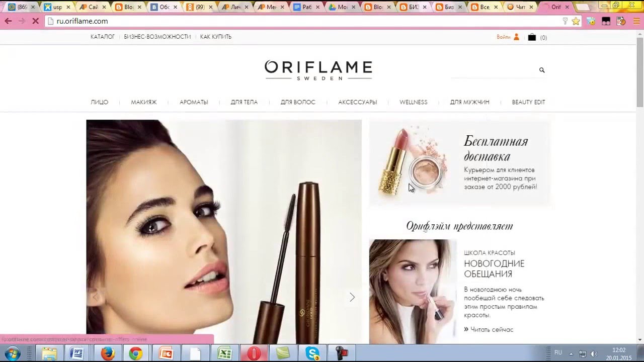Image resolution: width=644 pixels, height=362 pixels.
Task: Click the volume speaker icon in system tray
Action: point(593,353)
